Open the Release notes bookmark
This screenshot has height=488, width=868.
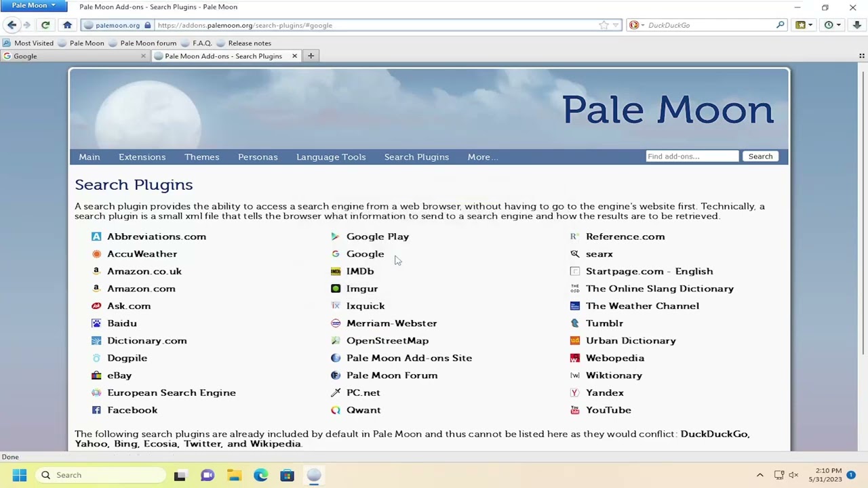(244, 43)
